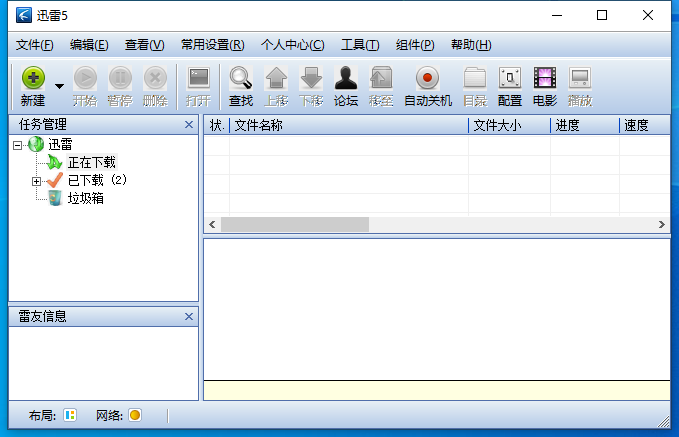
Task: Open the 编辑(E) menu
Action: point(89,45)
